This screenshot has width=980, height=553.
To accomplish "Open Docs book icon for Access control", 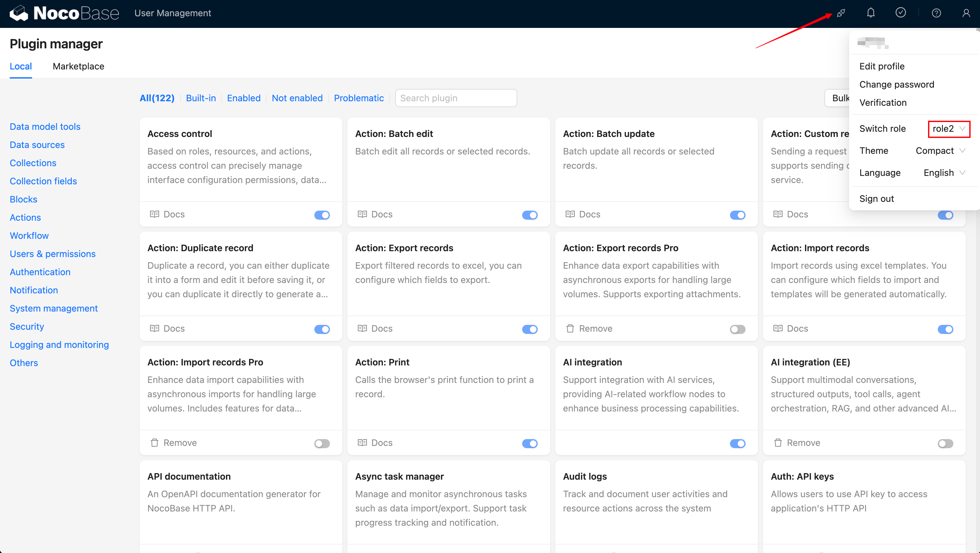I will pyautogui.click(x=154, y=214).
